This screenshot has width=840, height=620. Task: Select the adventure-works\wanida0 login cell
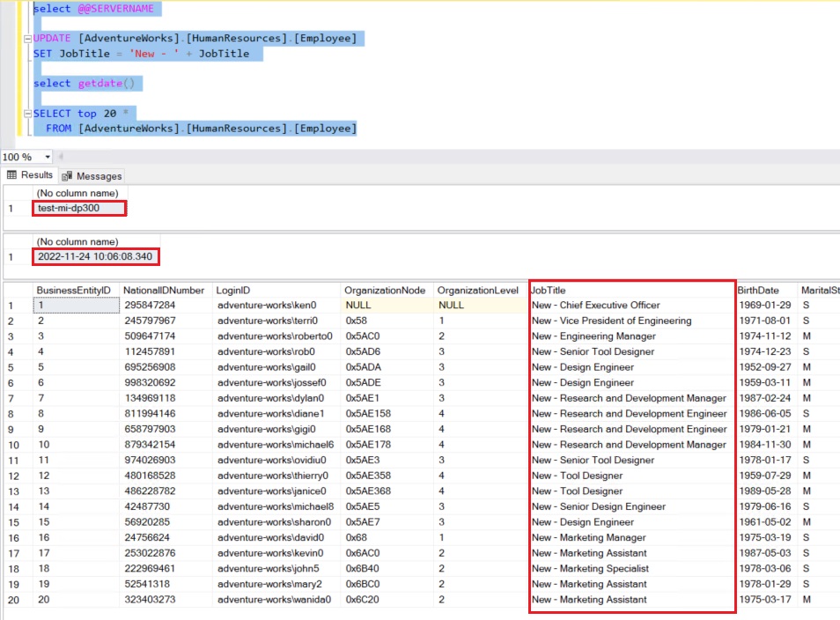275,600
